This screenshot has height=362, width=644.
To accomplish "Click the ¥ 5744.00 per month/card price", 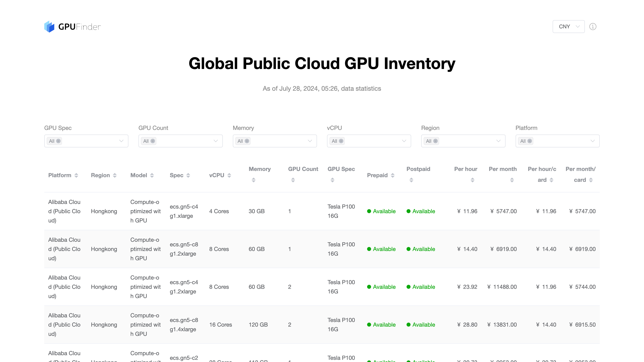I will pyautogui.click(x=582, y=287).
